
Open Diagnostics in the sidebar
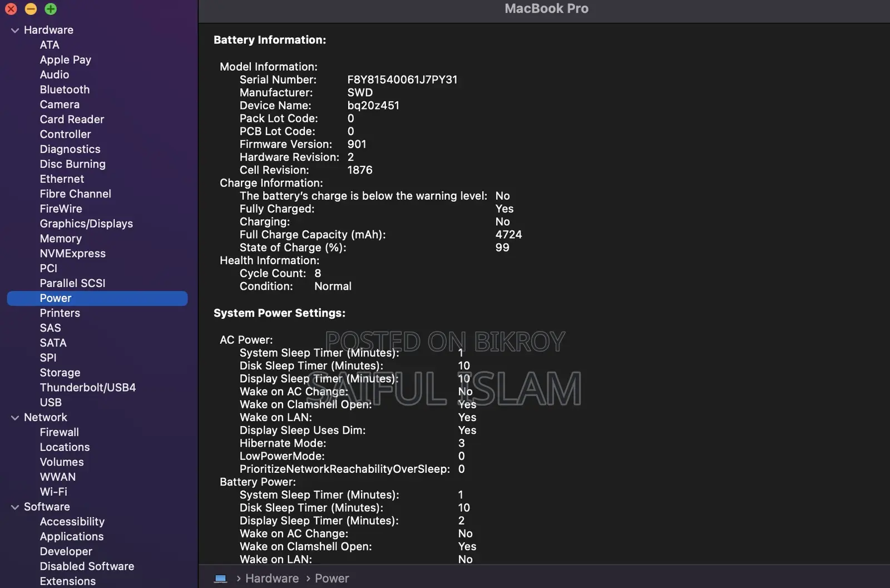click(x=70, y=149)
